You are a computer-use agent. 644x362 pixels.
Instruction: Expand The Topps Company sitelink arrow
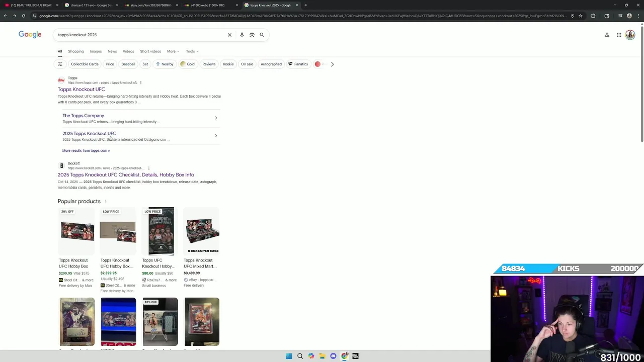tap(216, 118)
